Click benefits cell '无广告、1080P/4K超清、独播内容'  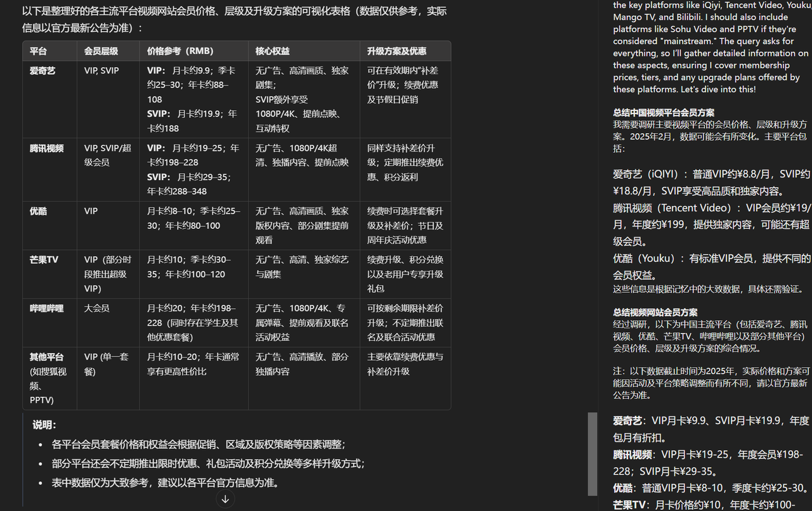pos(304,170)
